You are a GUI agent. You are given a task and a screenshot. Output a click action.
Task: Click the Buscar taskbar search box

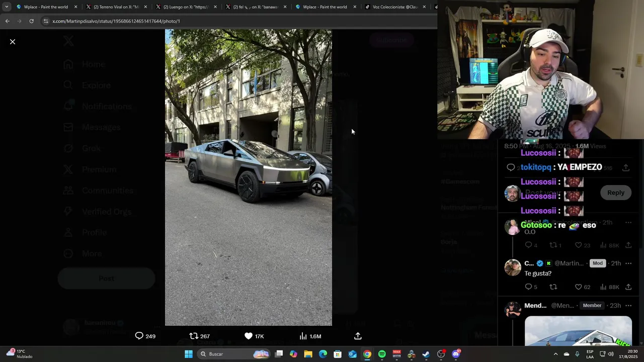[234, 354]
